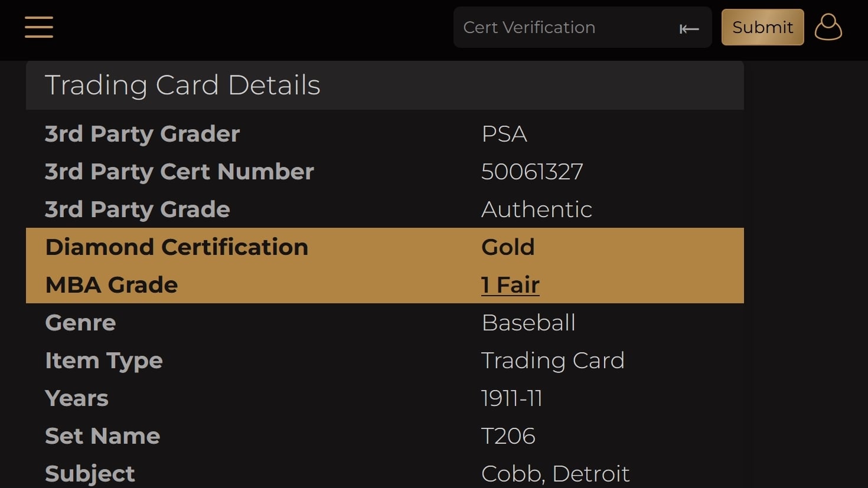868x488 pixels.
Task: Open the 1 Fair grade link
Action: tap(510, 285)
